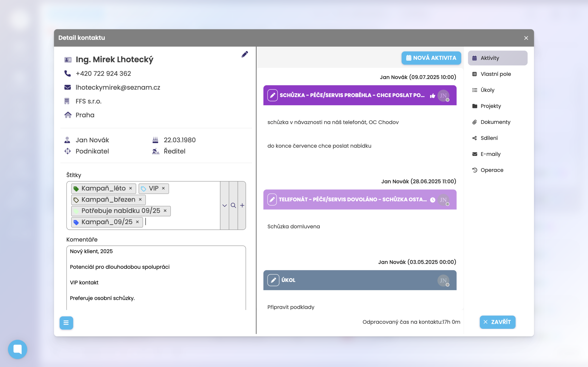Add new tag with plus icon
The width and height of the screenshot is (588, 367).
coord(242,205)
